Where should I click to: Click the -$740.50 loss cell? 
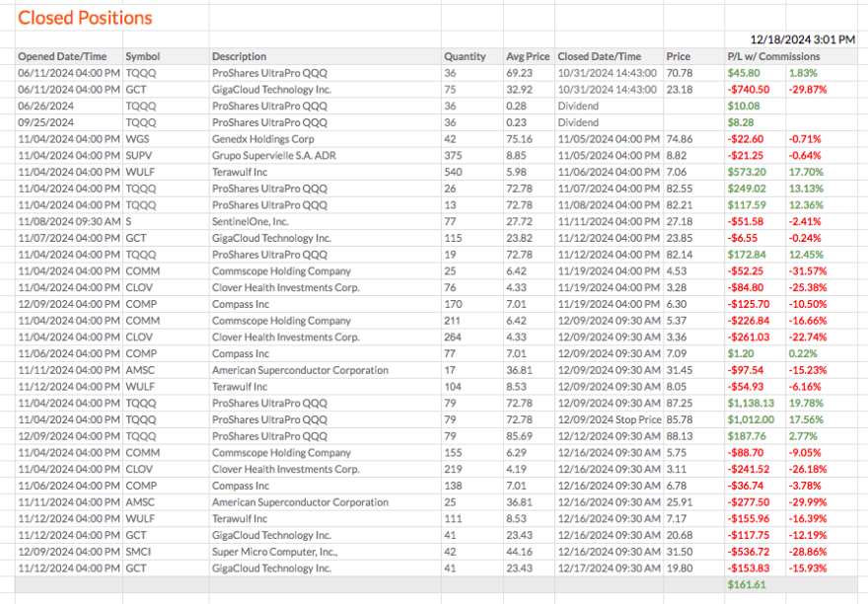(x=748, y=90)
